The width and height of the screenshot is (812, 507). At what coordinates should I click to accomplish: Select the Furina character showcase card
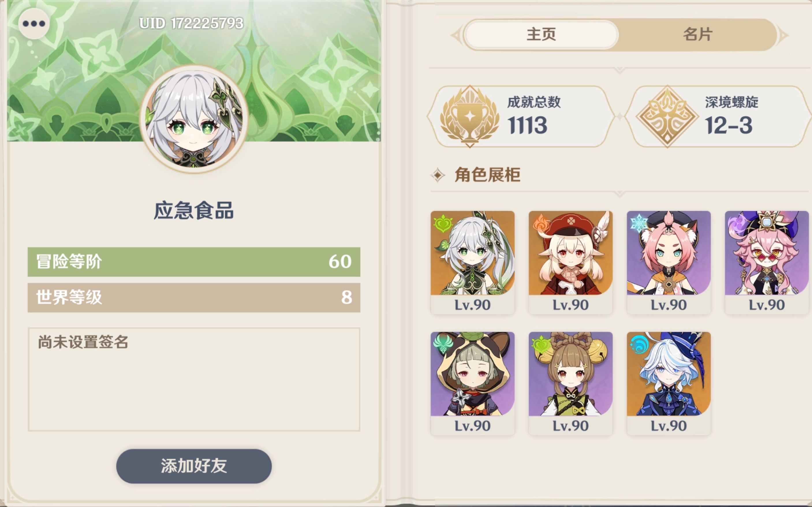coord(669,383)
